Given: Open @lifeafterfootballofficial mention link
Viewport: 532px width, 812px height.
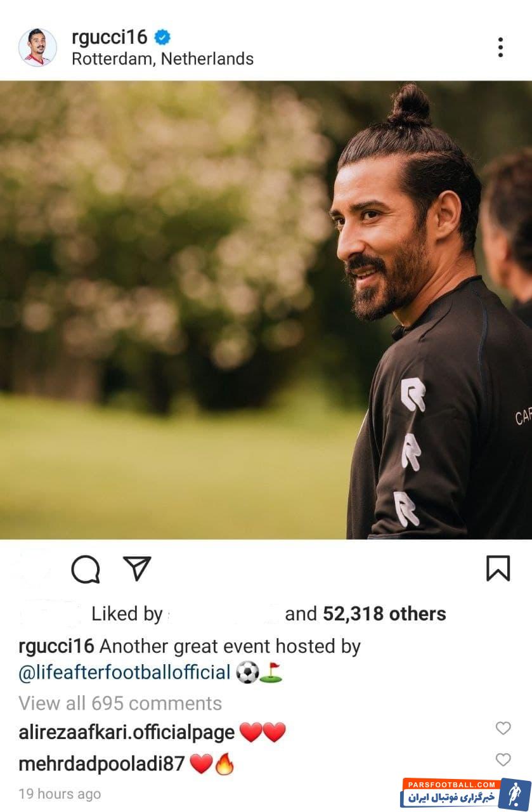Looking at the screenshot, I should [x=124, y=672].
